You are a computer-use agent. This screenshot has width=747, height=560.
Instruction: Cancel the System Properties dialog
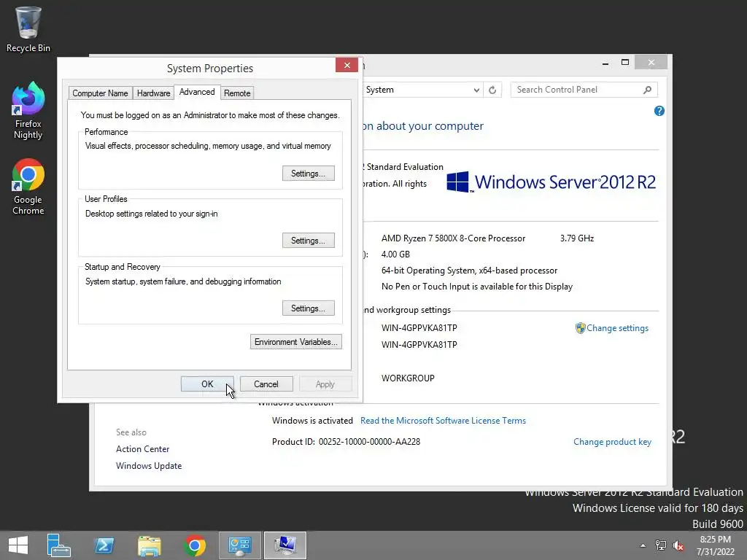click(x=266, y=384)
